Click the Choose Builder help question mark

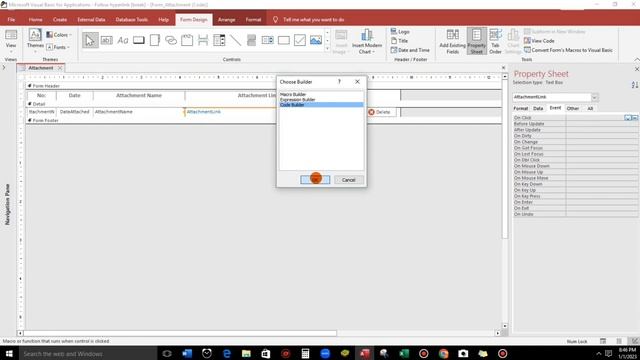[339, 82]
